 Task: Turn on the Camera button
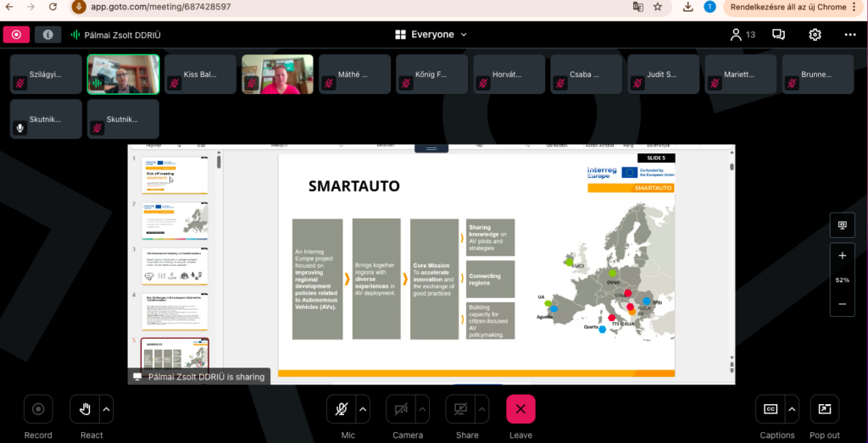[401, 409]
